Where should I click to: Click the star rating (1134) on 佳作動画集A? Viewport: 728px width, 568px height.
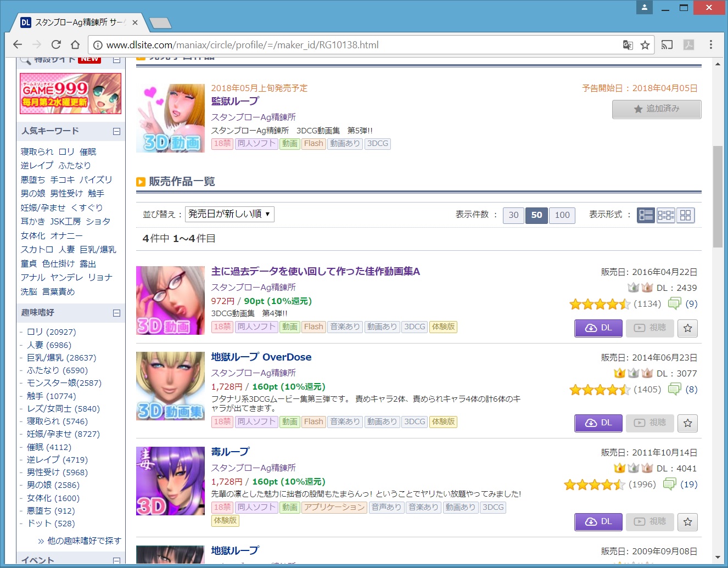click(600, 303)
